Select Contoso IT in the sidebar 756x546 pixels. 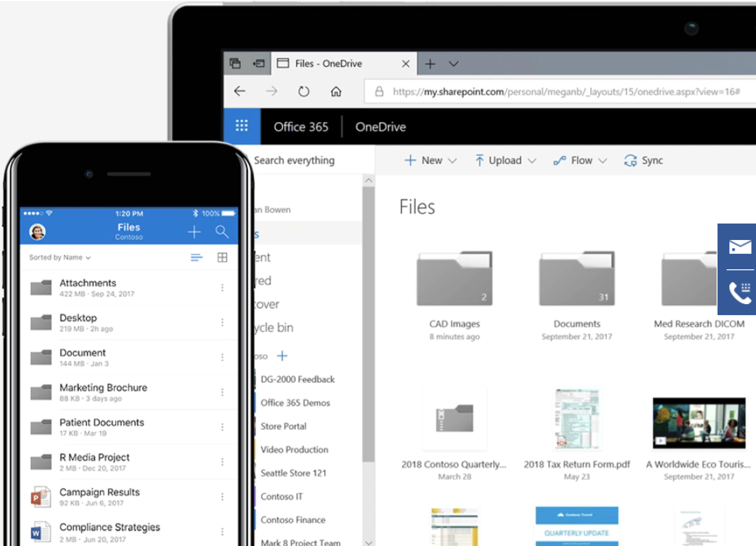[281, 497]
